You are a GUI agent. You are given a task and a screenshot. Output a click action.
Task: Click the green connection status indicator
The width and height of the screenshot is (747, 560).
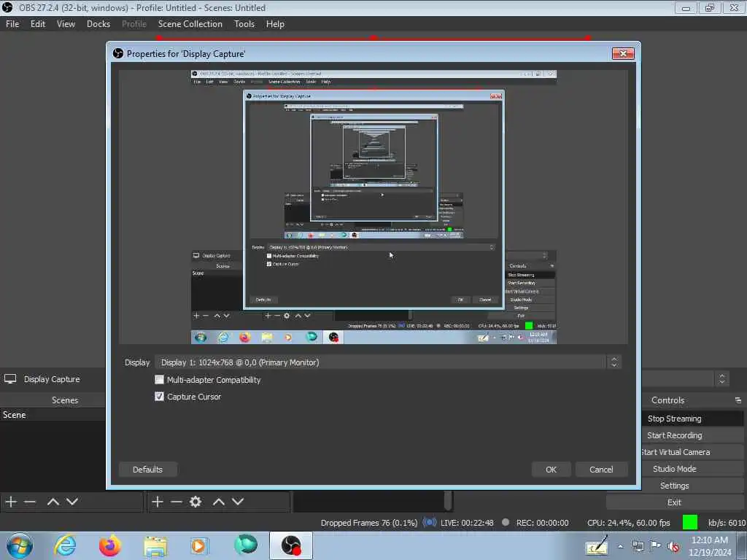click(x=690, y=522)
